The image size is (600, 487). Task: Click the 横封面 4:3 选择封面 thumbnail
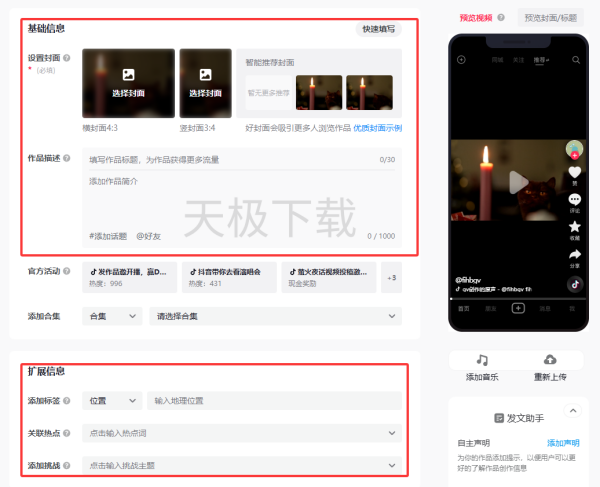point(128,84)
